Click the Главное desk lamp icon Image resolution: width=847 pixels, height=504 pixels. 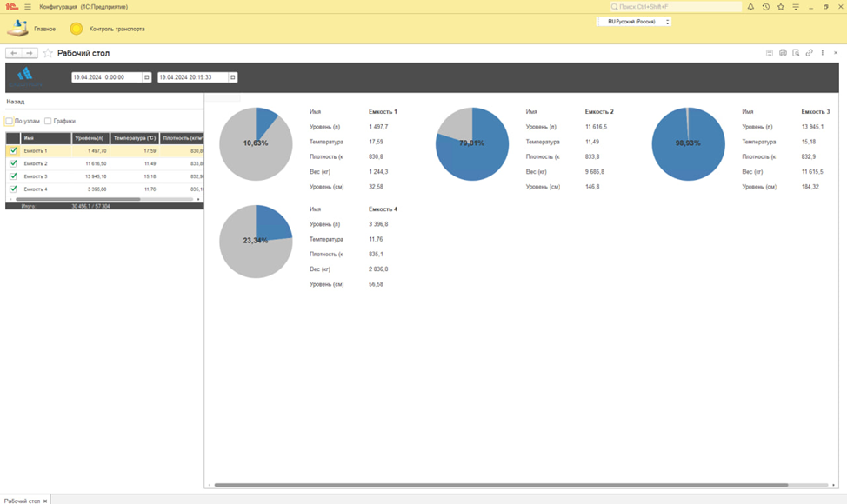[x=17, y=29]
